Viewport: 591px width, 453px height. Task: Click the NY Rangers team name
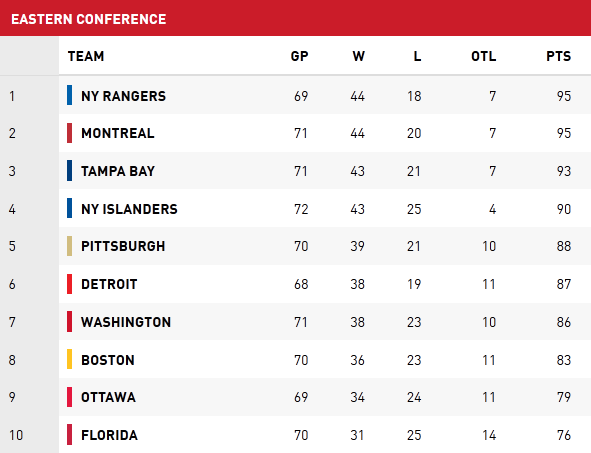(x=123, y=96)
